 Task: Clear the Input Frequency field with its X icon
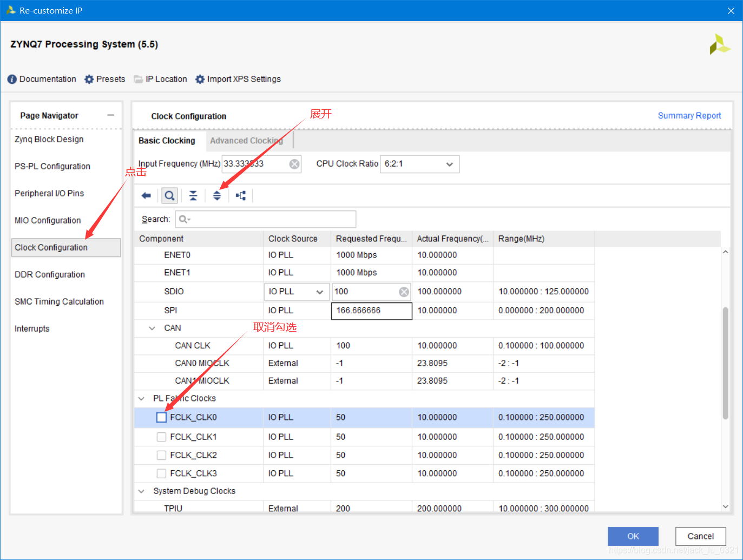[294, 164]
